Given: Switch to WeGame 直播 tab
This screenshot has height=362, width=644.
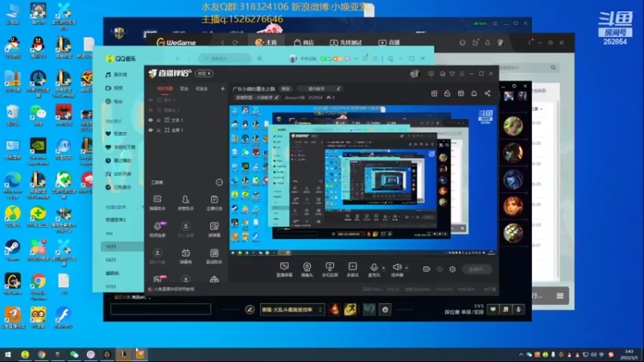Looking at the screenshot, I should tap(390, 43).
